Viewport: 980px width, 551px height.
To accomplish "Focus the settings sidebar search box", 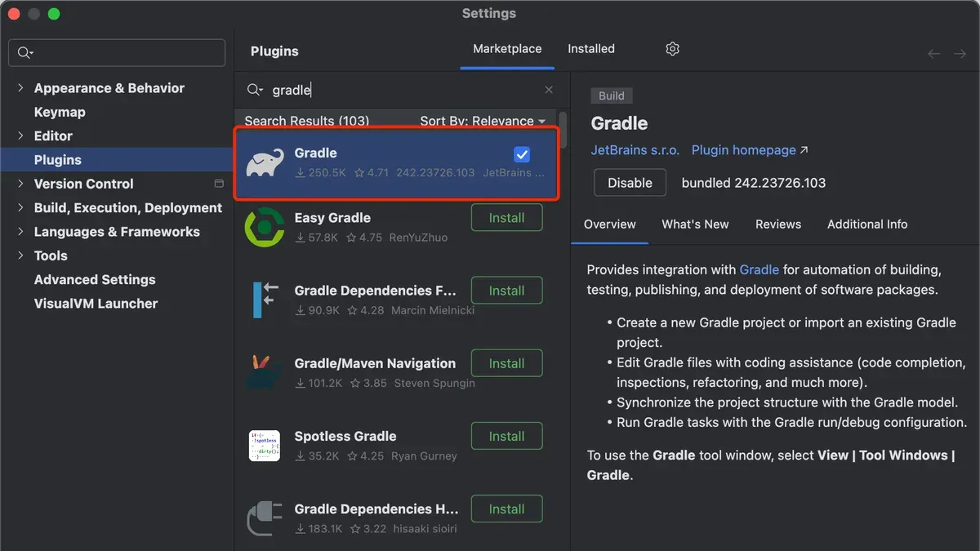I will pyautogui.click(x=117, y=53).
